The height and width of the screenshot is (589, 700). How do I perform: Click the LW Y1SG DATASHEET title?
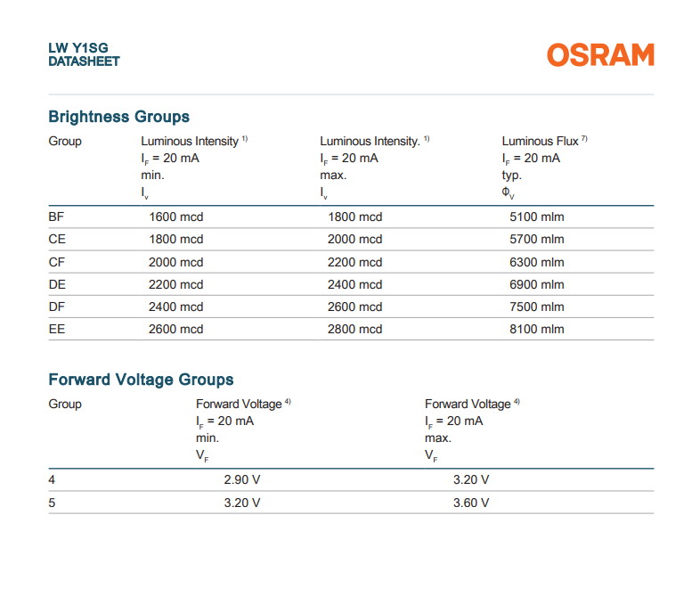coord(84,54)
